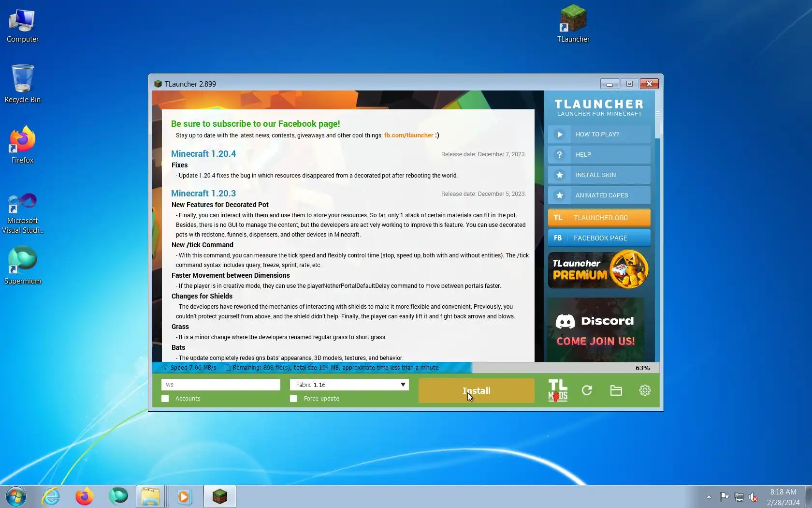This screenshot has height=508, width=812.
Task: Click the taskbar clock showing 8:18 AM
Action: tap(783, 497)
